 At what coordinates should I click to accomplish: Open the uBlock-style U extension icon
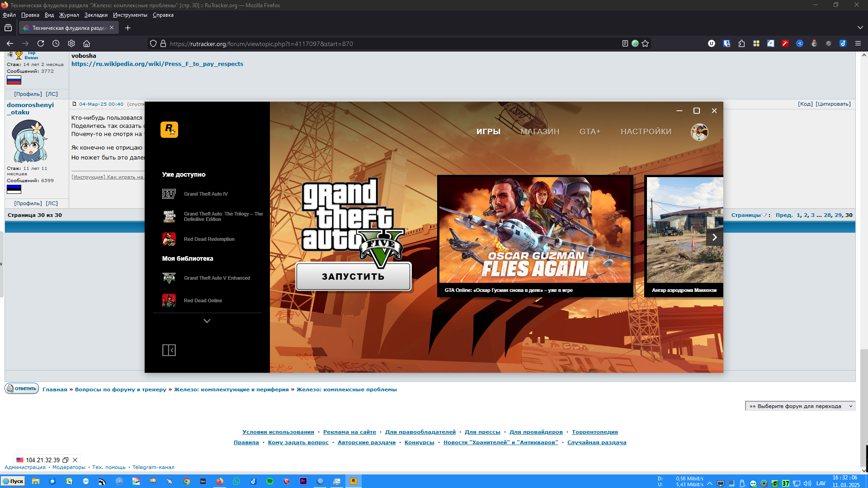712,43
